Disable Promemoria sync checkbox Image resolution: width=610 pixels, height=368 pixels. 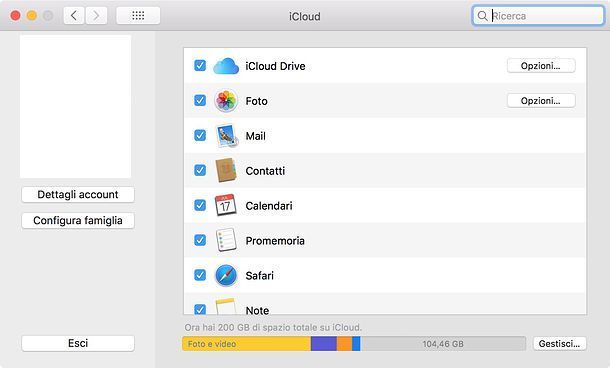[x=200, y=240]
